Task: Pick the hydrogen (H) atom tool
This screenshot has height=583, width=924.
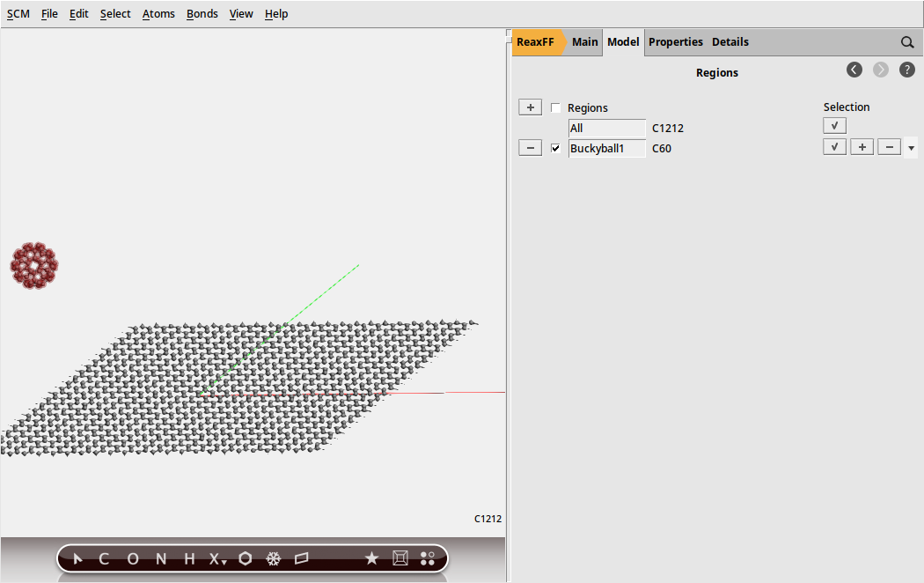Action: (187, 558)
